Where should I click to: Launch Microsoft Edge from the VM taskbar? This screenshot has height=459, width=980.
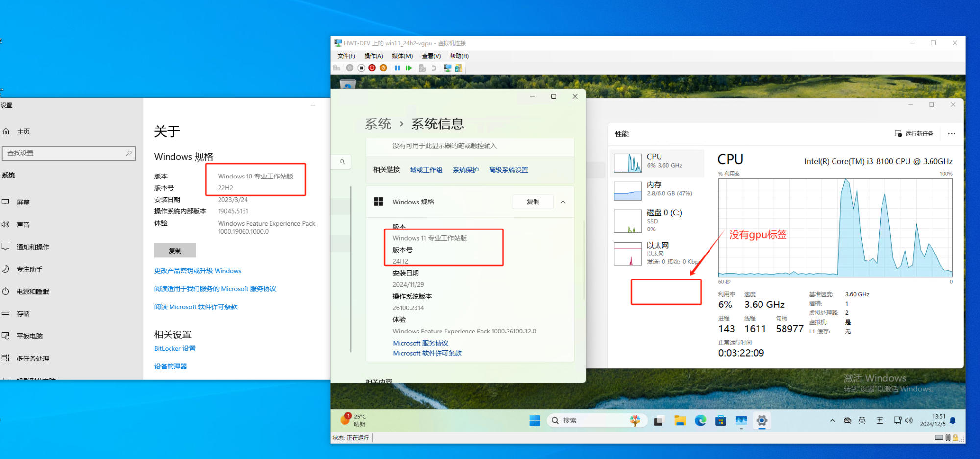click(x=700, y=420)
